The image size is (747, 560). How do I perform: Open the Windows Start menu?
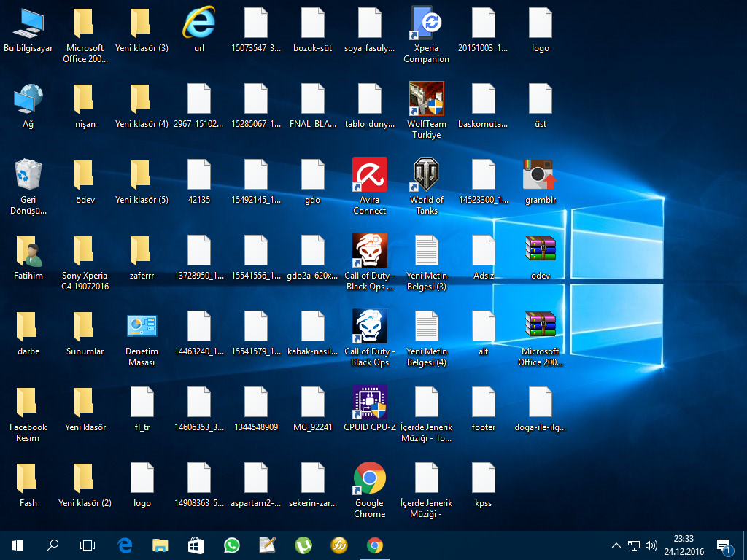[18, 545]
